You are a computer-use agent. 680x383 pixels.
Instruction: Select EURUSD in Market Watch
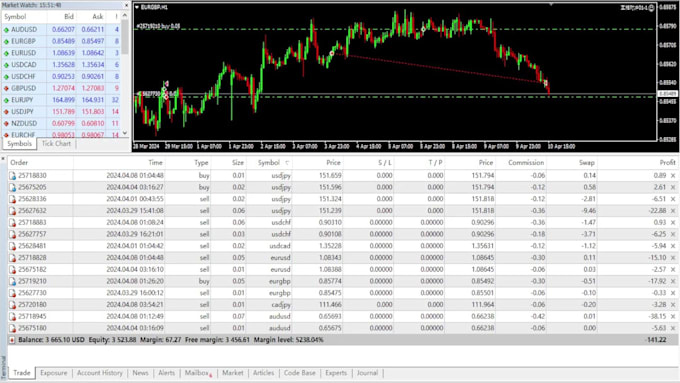click(x=61, y=53)
